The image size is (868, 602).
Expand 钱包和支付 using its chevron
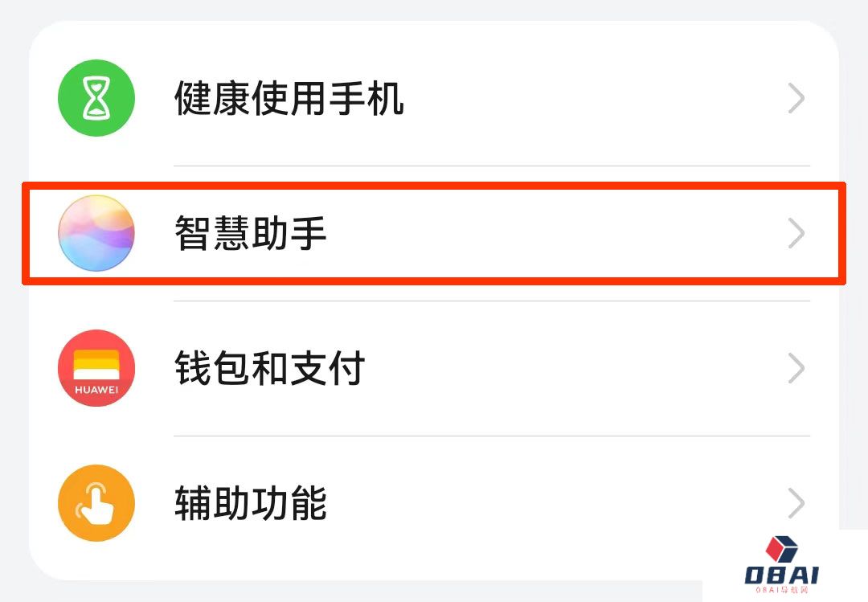coord(796,368)
